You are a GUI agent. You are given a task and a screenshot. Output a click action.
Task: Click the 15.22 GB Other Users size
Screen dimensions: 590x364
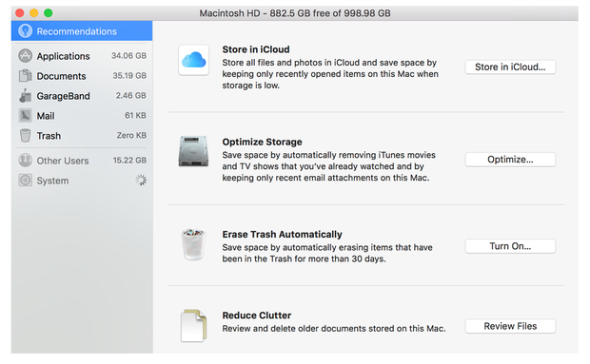pos(129,161)
